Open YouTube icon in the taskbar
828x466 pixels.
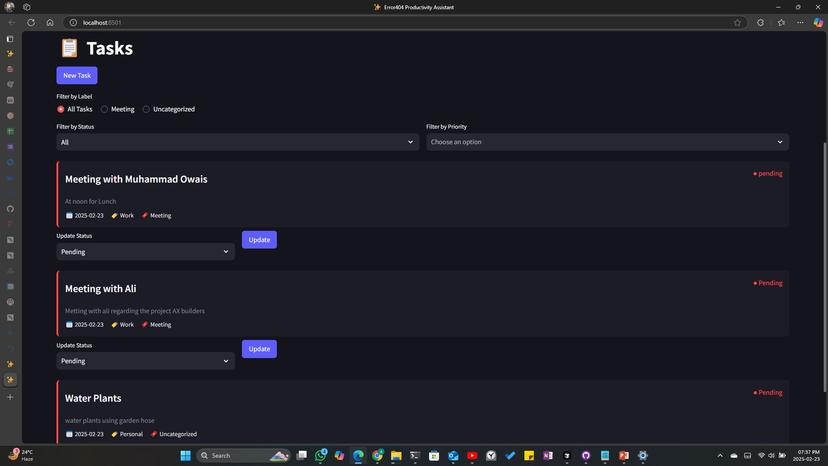point(472,456)
